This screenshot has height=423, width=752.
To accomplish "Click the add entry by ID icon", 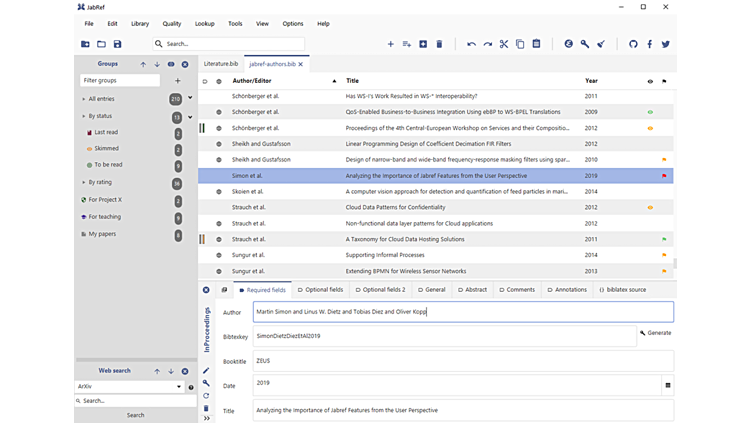I will (x=423, y=44).
